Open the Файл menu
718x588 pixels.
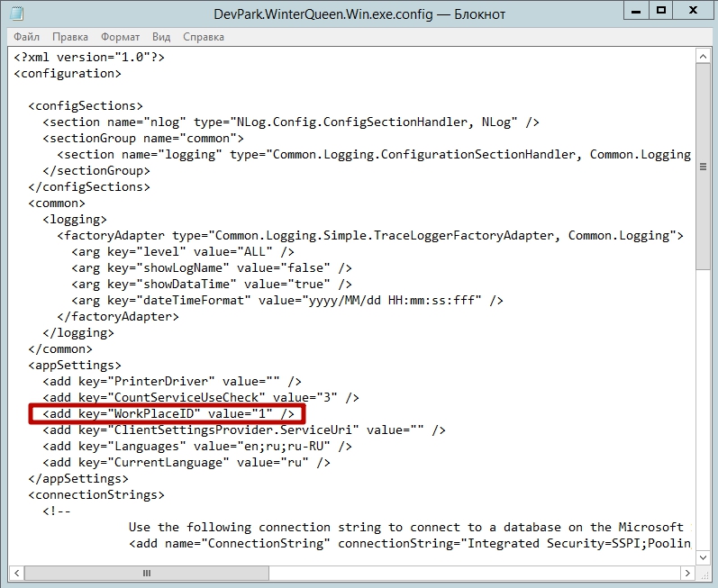(x=26, y=37)
